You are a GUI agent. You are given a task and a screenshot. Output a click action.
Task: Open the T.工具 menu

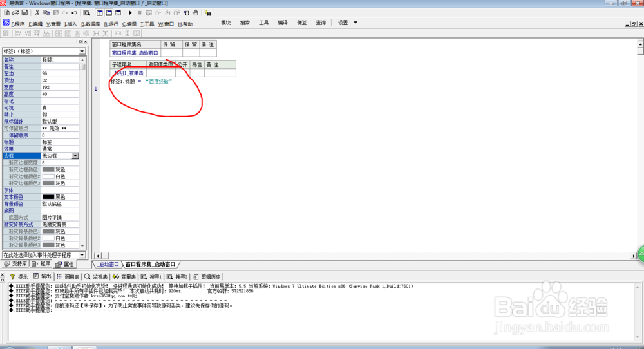147,24
